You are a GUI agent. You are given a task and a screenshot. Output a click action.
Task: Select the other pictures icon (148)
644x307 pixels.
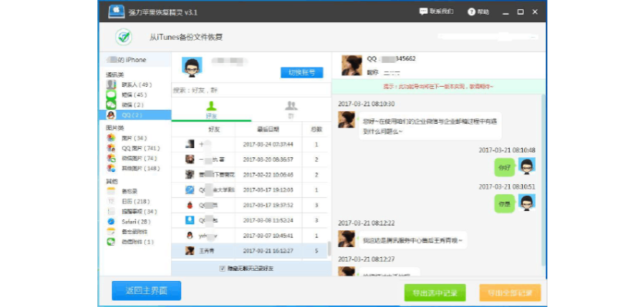[x=111, y=168]
